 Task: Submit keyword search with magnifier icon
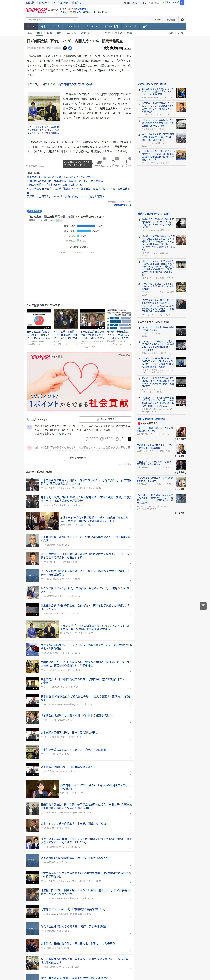pyautogui.click(x=75, y=20)
